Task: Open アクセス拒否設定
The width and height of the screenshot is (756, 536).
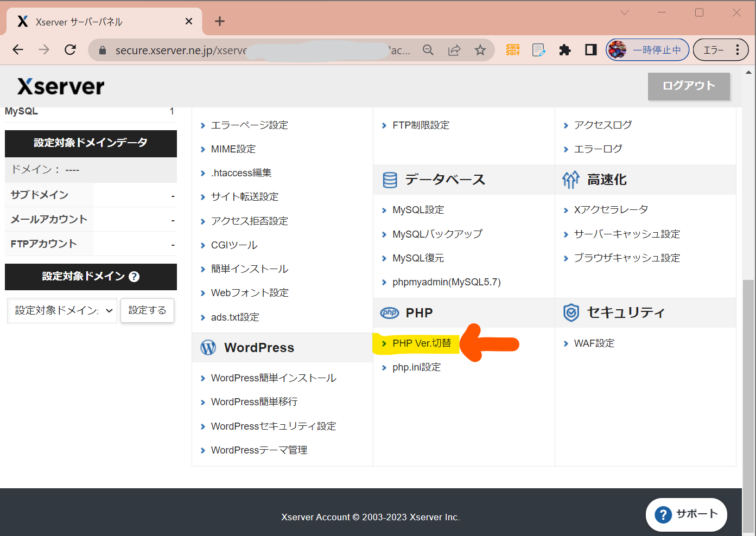Action: coord(249,221)
